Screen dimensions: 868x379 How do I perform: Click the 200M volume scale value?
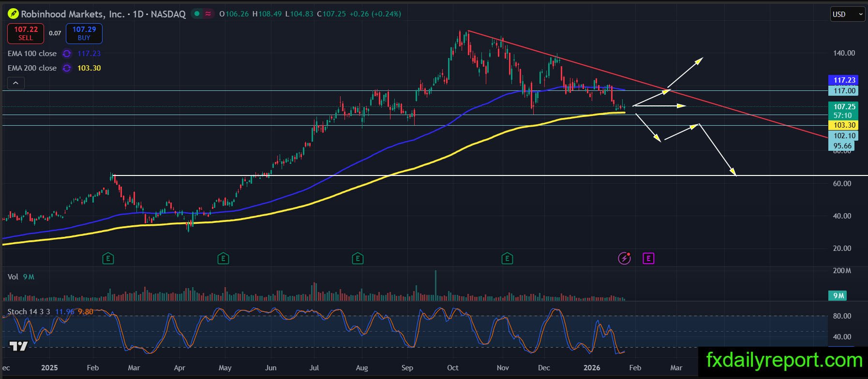(x=842, y=271)
